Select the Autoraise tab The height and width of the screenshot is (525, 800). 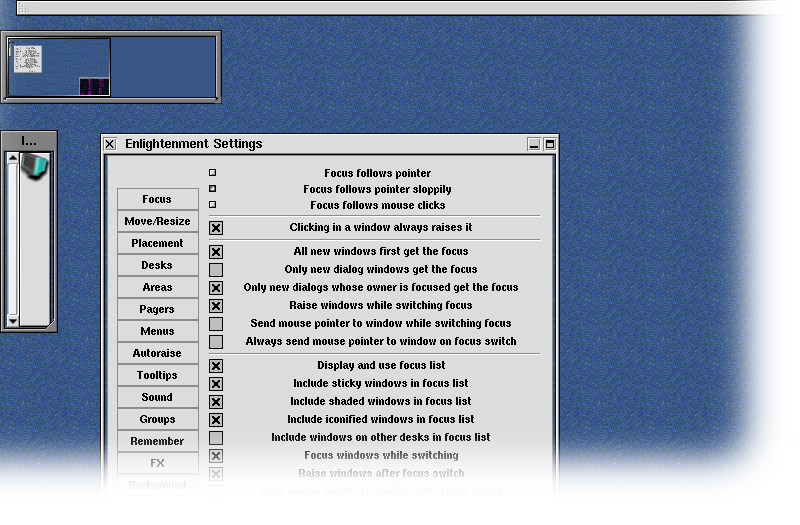[x=157, y=353]
